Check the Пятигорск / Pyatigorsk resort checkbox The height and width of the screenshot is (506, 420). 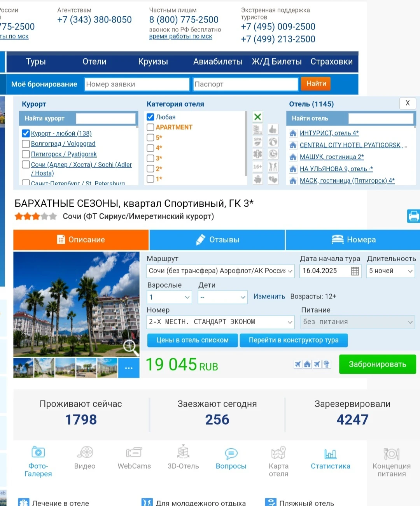(x=26, y=154)
